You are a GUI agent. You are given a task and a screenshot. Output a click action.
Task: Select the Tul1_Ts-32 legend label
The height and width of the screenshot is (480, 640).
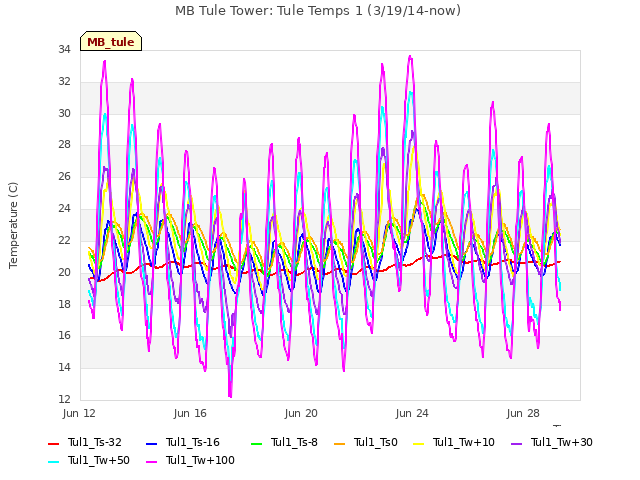click(95, 442)
